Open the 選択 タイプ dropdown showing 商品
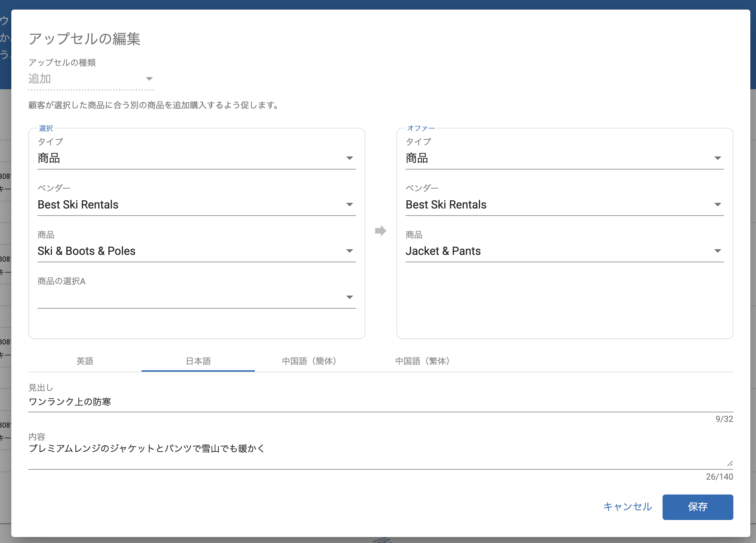 (196, 158)
